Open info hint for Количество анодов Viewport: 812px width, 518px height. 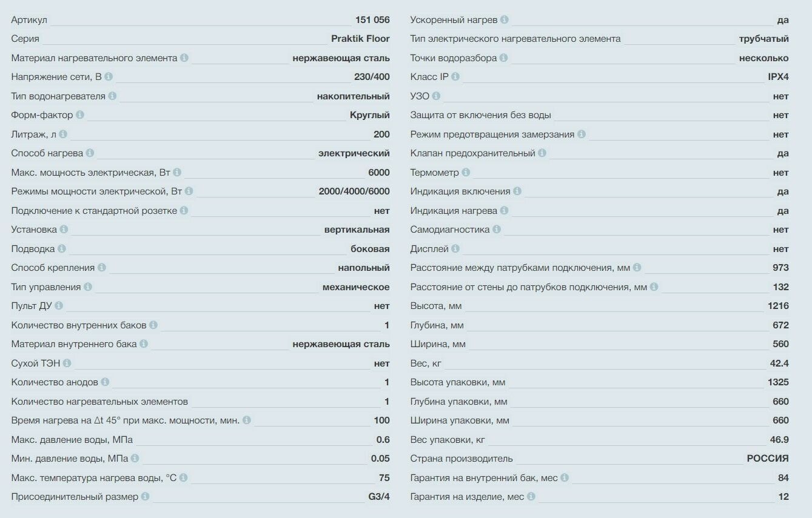(105, 382)
